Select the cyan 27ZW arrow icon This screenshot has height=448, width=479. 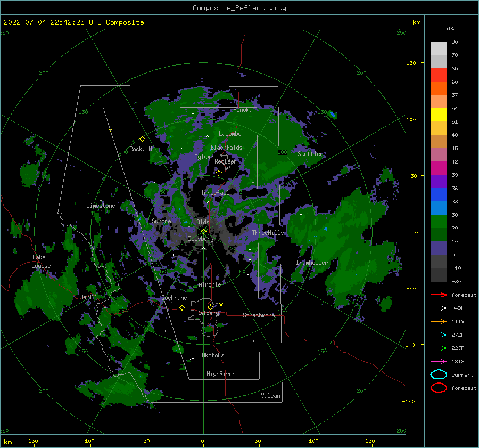point(439,335)
